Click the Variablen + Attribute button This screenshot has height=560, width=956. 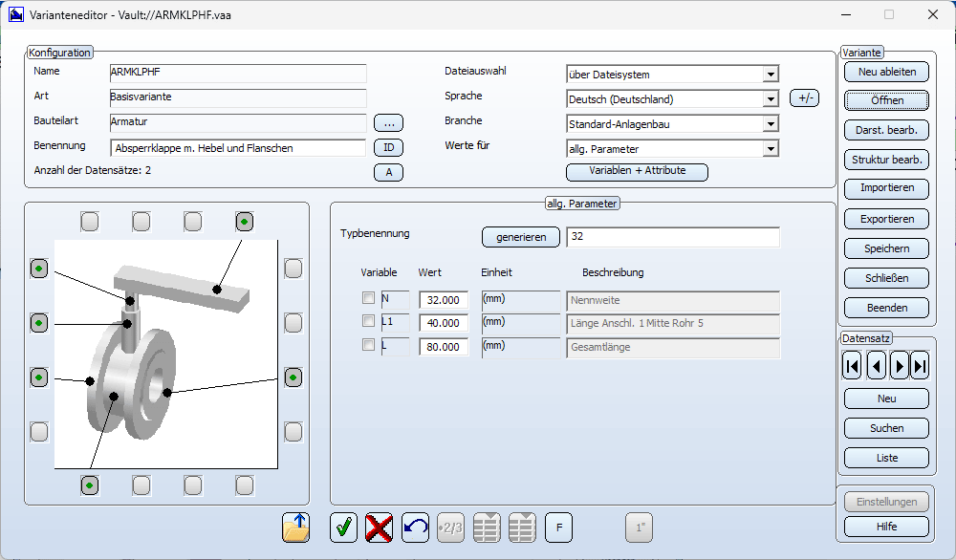click(637, 172)
